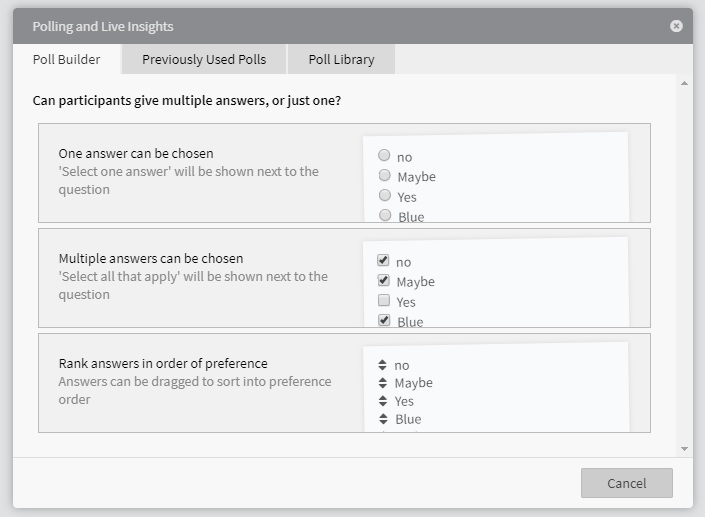Switch to the Poll Builder tab
This screenshot has height=517, width=705.
click(x=67, y=59)
